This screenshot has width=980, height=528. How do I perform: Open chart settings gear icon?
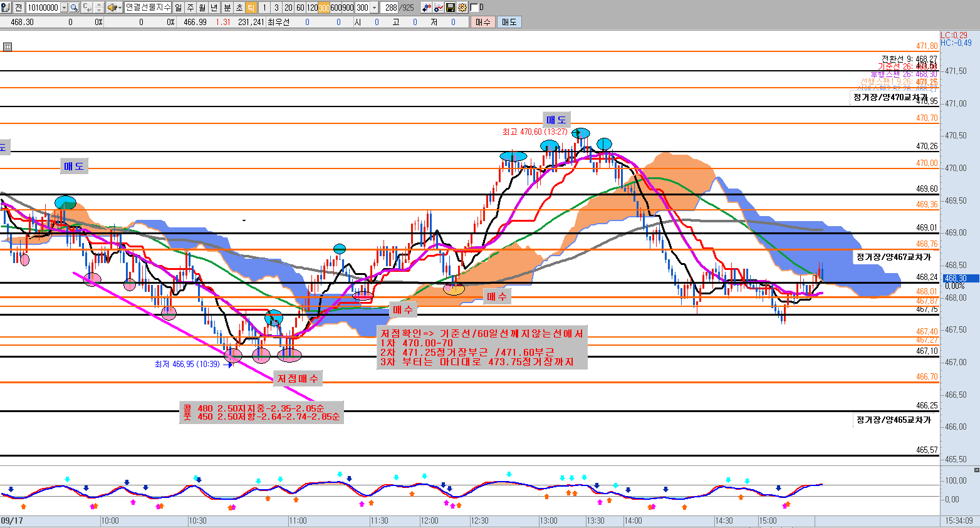(462, 8)
